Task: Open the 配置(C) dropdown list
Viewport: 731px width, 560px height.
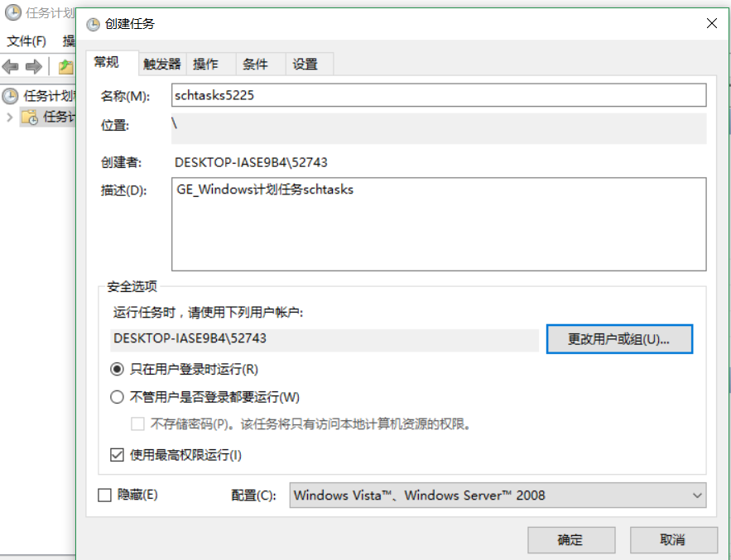Action: click(498, 495)
